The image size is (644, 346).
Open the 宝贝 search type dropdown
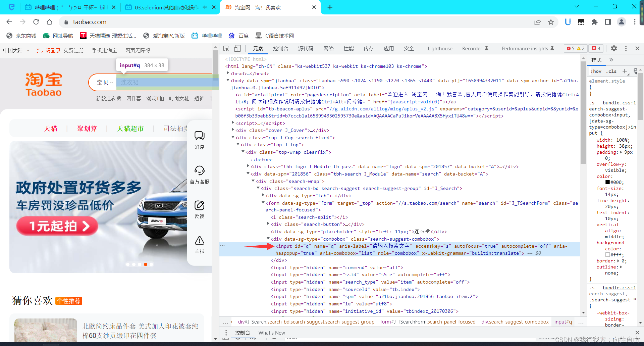[104, 83]
